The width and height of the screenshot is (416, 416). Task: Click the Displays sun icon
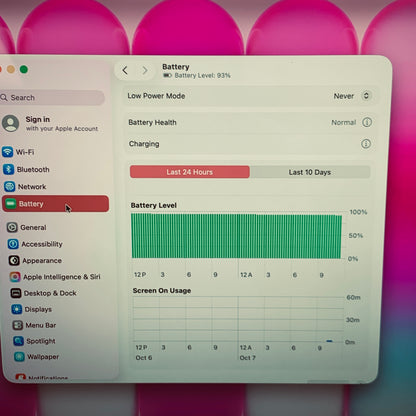pyautogui.click(x=17, y=309)
